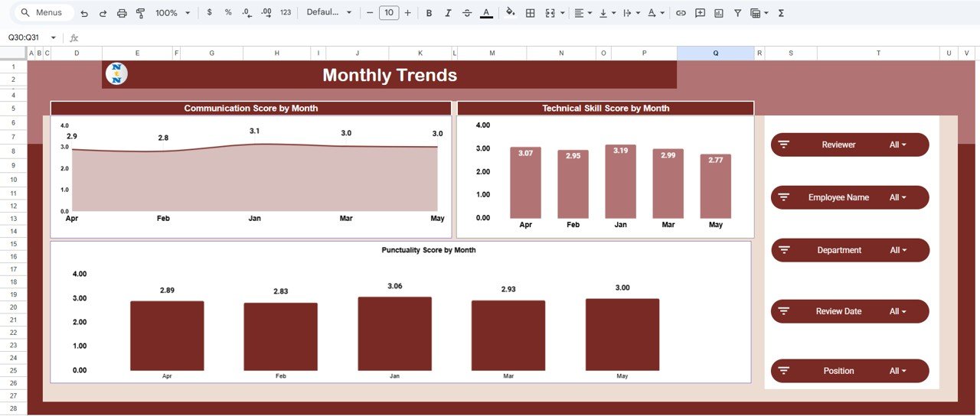Open the fill color picker
This screenshot has width=980, height=416.
click(511, 13)
